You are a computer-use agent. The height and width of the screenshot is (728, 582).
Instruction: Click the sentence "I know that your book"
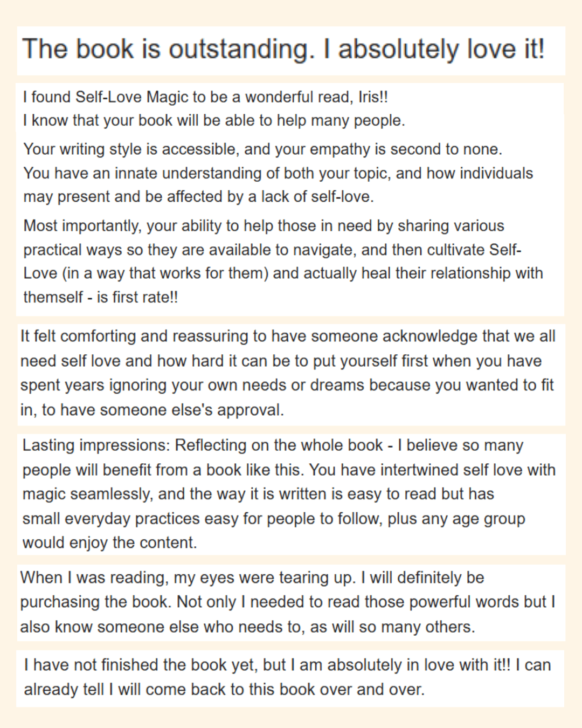pyautogui.click(x=213, y=120)
